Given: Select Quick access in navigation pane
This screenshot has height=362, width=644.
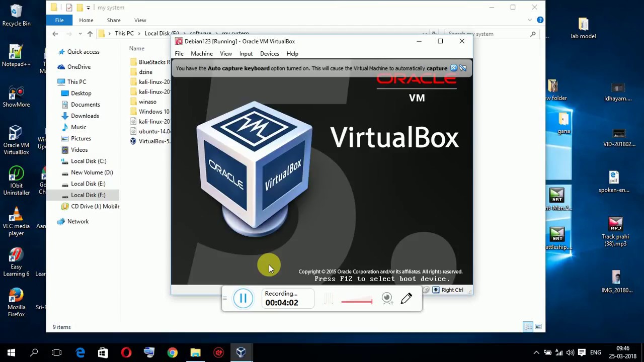Looking at the screenshot, I should 83,52.
